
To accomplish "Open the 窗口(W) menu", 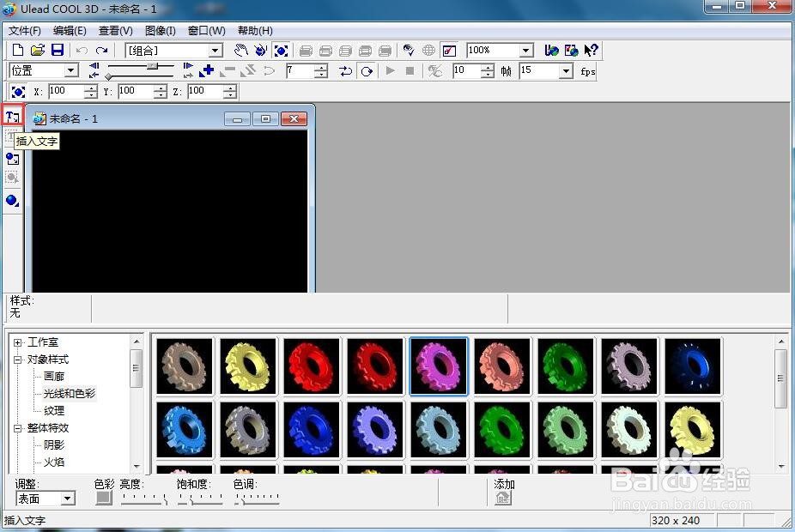I will pyautogui.click(x=206, y=30).
